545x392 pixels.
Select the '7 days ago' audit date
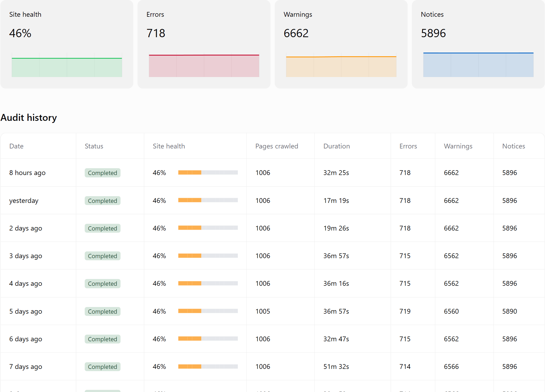(x=26, y=367)
